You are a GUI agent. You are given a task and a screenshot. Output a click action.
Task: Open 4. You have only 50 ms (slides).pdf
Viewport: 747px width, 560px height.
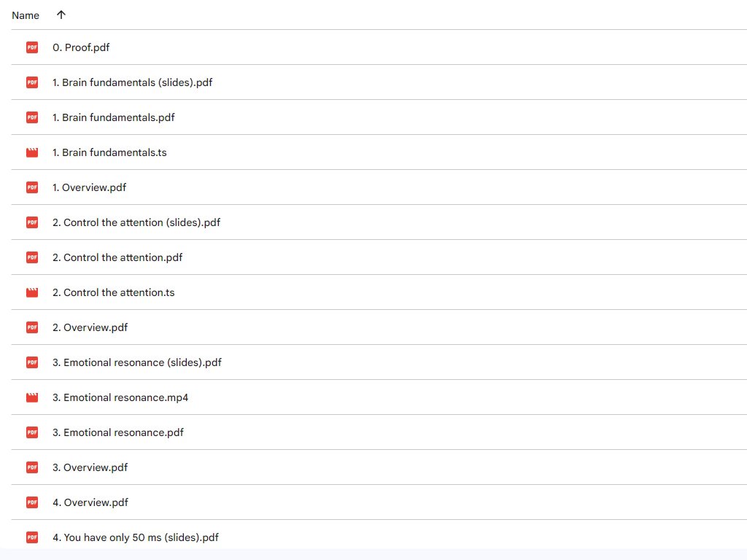tap(135, 537)
